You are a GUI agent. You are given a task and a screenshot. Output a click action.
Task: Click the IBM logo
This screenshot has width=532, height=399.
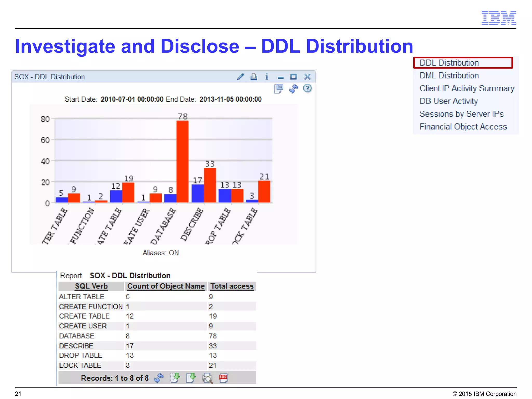499,18
